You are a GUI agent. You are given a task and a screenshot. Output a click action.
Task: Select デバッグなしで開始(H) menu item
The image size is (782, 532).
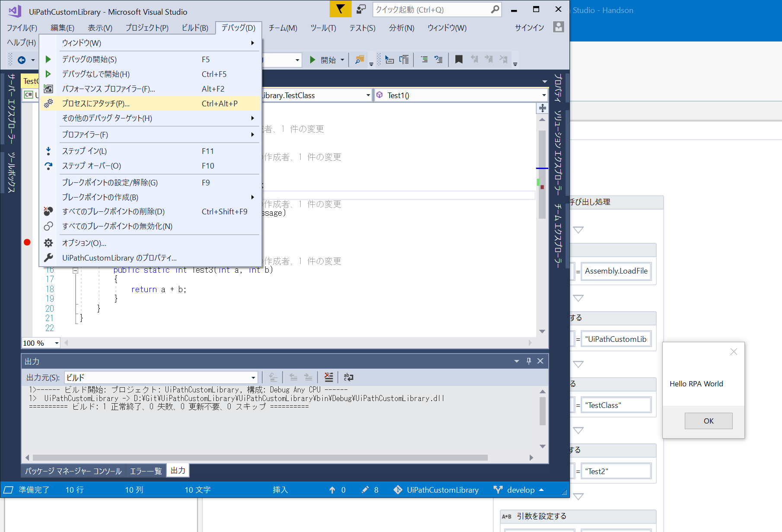(149, 74)
